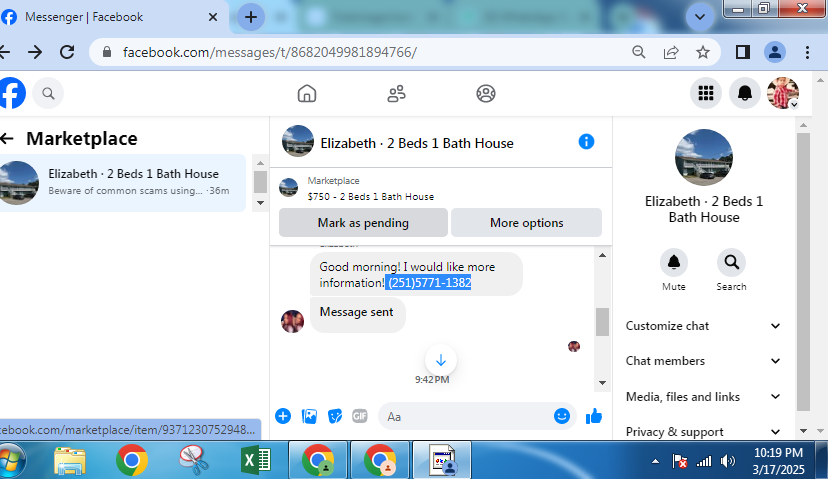
Task: Open the taskbar volume speaker icon
Action: (x=728, y=461)
